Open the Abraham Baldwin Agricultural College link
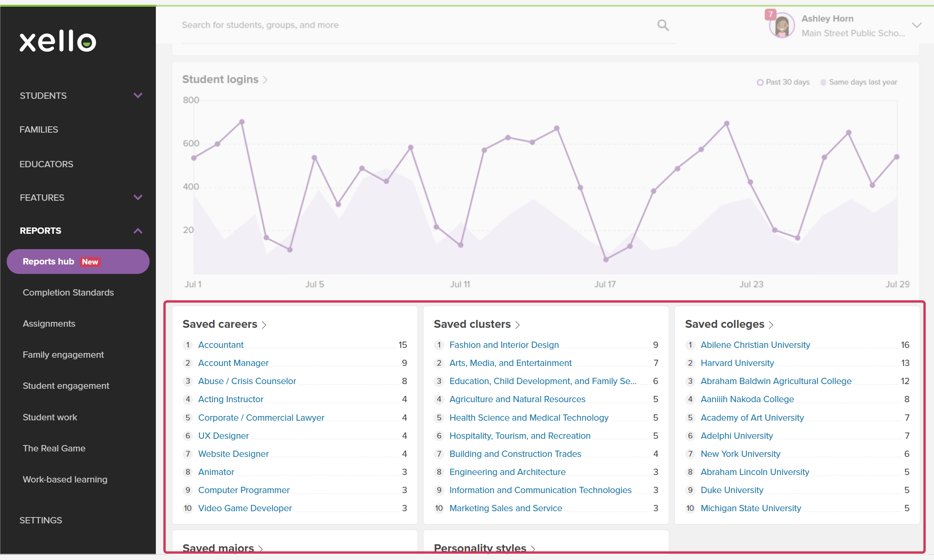 (x=776, y=381)
